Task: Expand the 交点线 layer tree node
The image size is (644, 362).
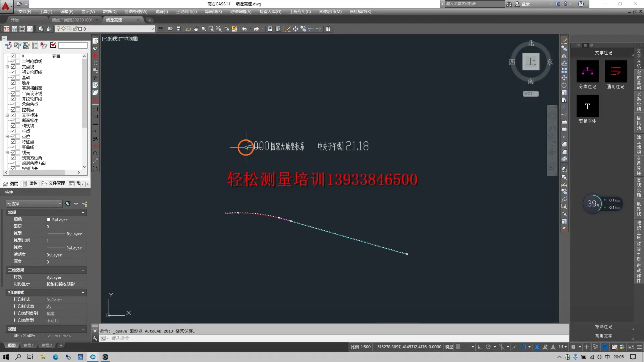Action: [7, 67]
